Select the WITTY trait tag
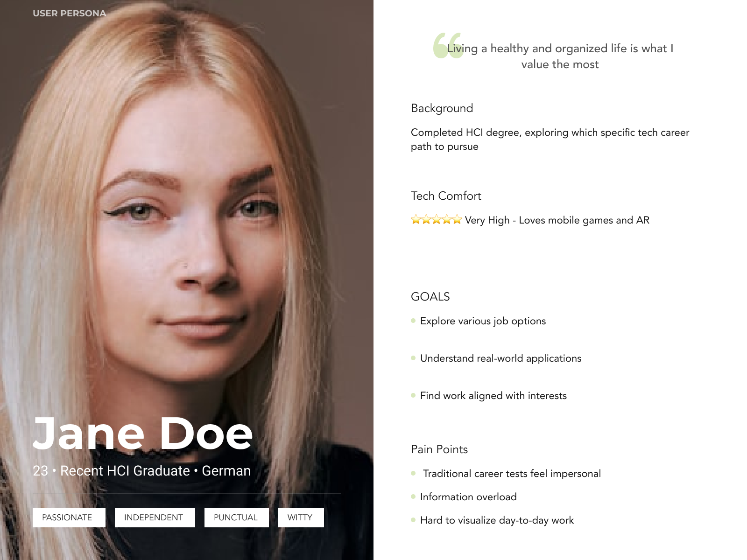The image size is (747, 560). point(301,518)
